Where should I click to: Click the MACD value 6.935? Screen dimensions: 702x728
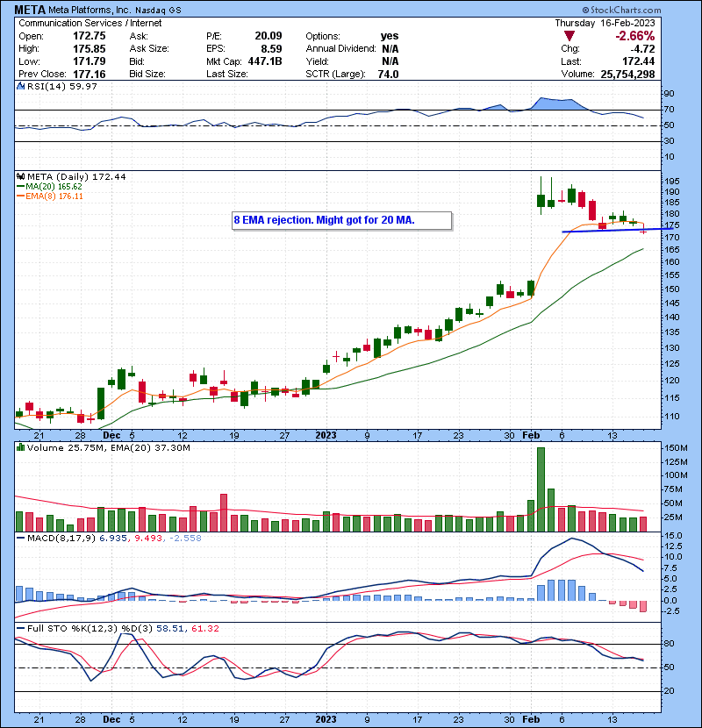(x=113, y=539)
